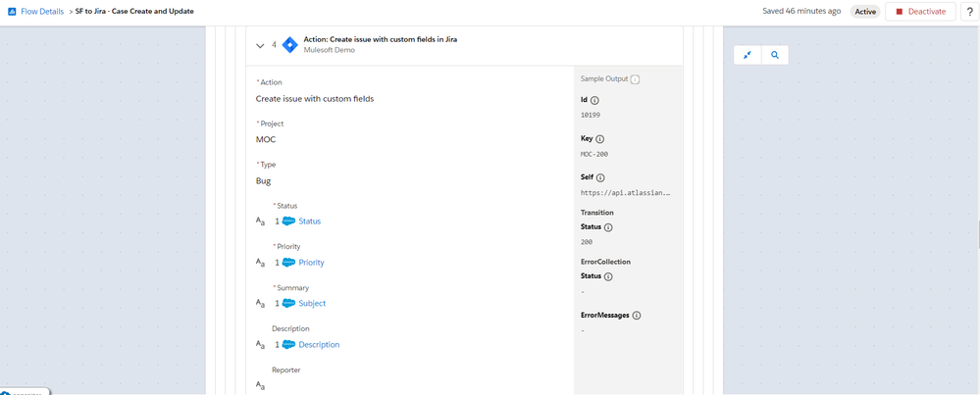Click the Salesforce cloud icon beside Status
Image resolution: width=980 pixels, height=395 pixels.
pos(288,221)
